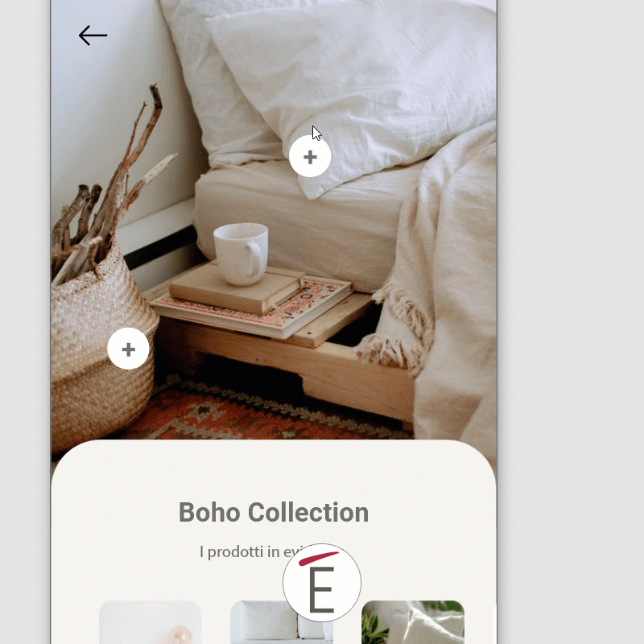Image resolution: width=644 pixels, height=644 pixels.
Task: Click the white mug in the photo
Action: 242,254
